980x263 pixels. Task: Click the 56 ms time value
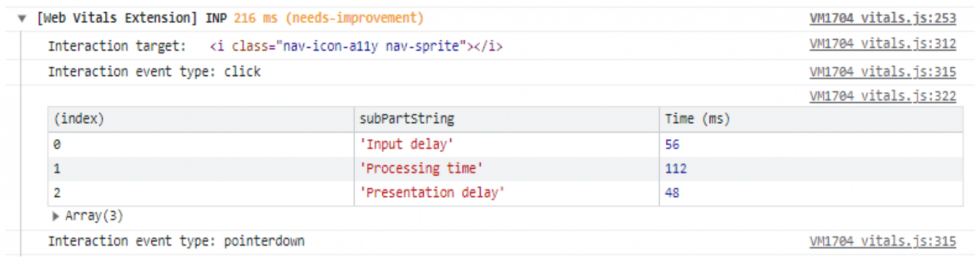pyautogui.click(x=672, y=144)
